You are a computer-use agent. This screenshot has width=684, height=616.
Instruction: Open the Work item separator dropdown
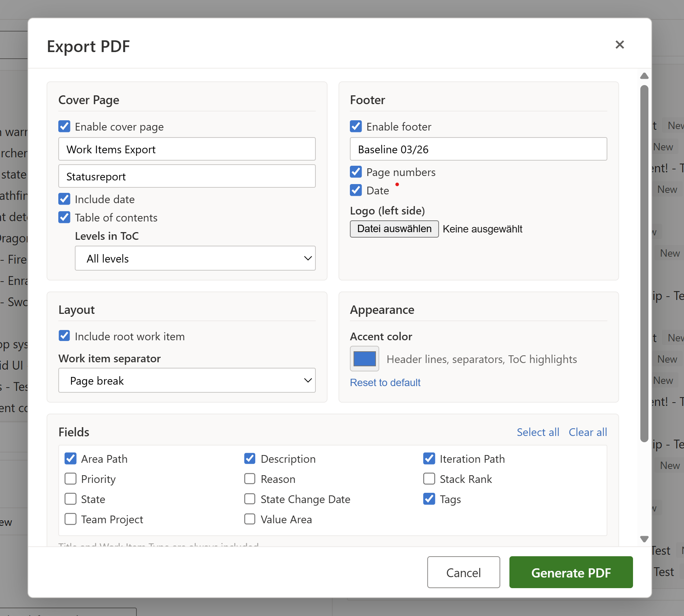[187, 380]
